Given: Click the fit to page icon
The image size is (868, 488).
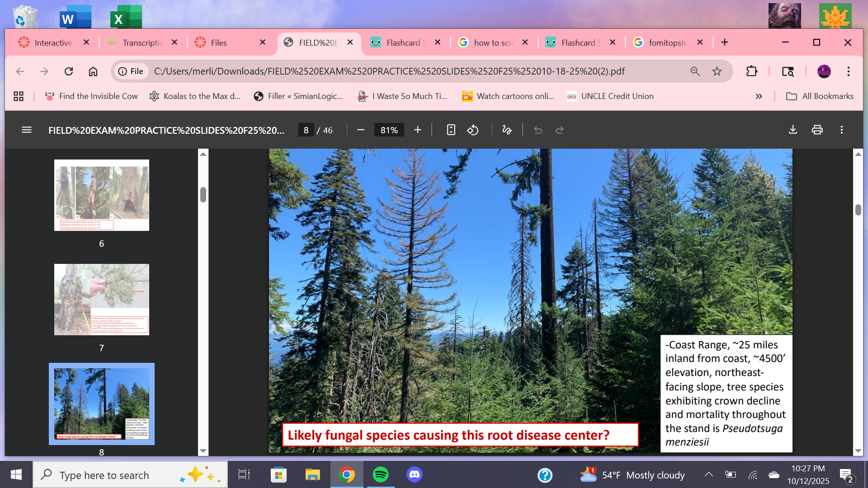Looking at the screenshot, I should [451, 130].
